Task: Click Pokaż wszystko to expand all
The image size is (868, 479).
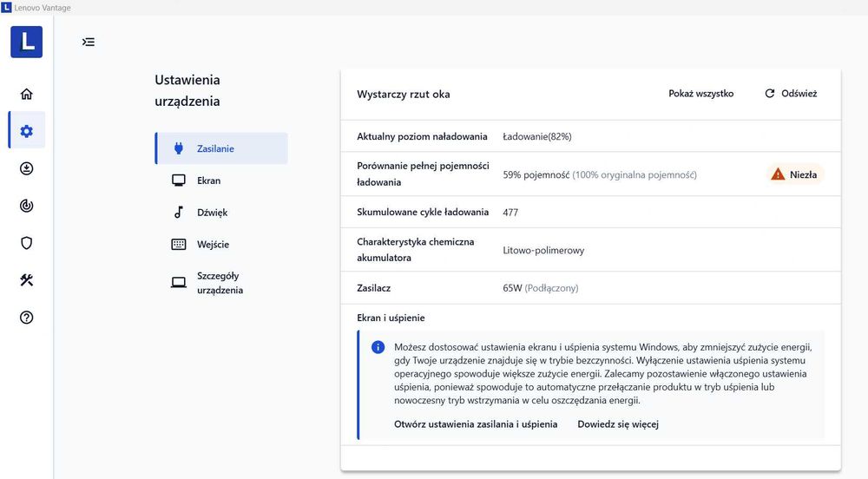Action: (700, 94)
